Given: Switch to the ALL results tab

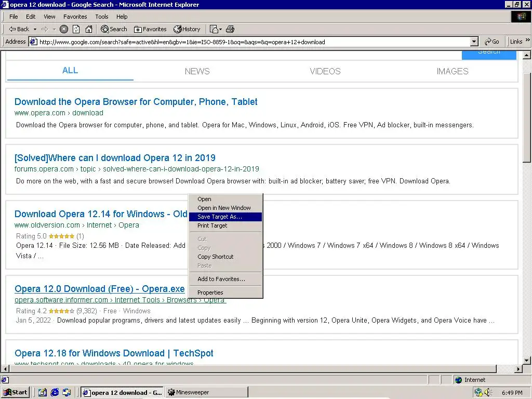Looking at the screenshot, I should (70, 71).
